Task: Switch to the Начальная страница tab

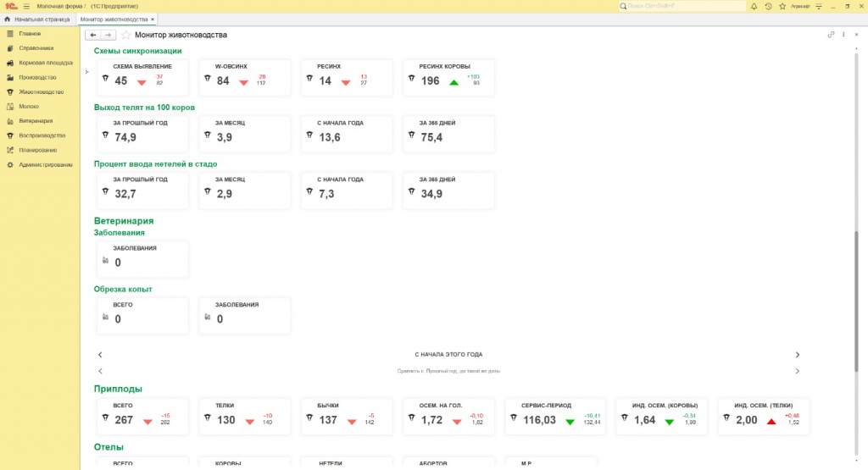Action: click(x=37, y=19)
